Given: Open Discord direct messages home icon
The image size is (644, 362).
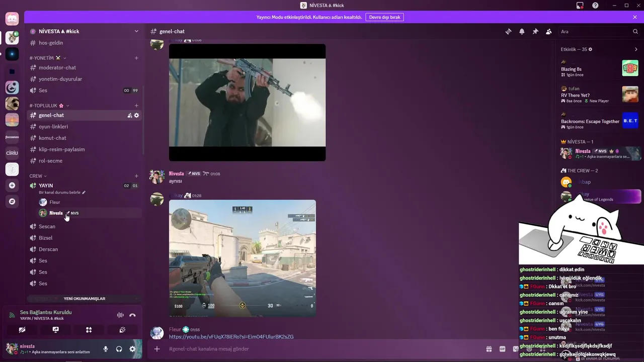Looking at the screenshot, I should tap(12, 19).
